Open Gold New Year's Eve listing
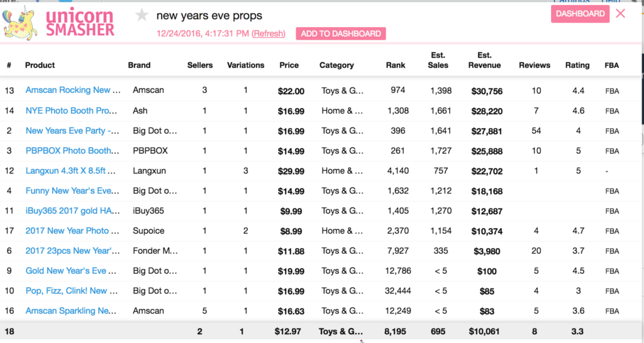The image size is (644, 343). (70, 271)
